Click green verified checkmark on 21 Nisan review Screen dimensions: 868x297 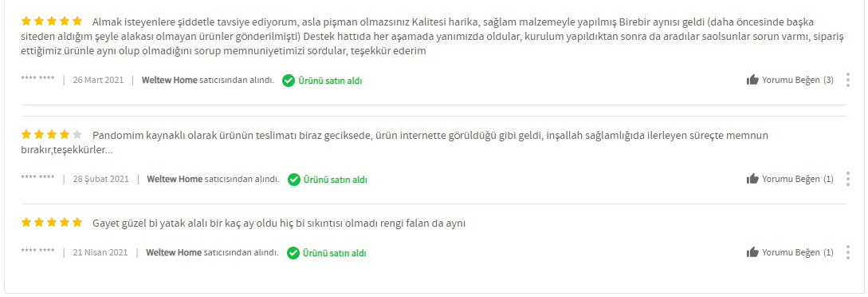coord(293,253)
